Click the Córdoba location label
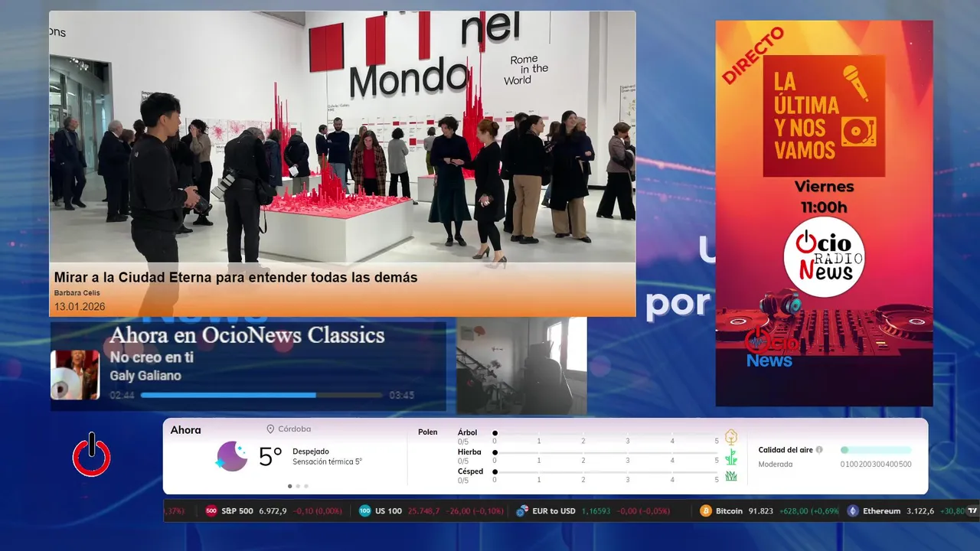Image resolution: width=980 pixels, height=551 pixels. click(294, 429)
